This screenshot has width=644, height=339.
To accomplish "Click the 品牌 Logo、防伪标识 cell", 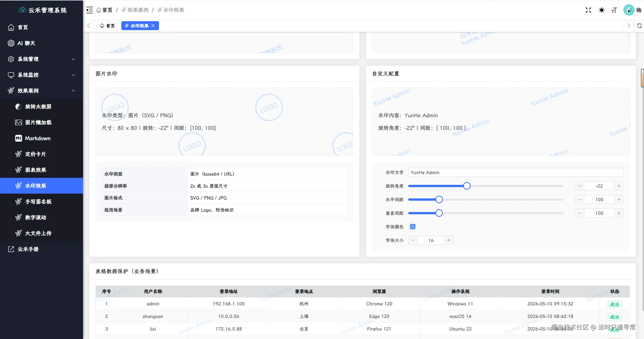I will tap(267, 210).
